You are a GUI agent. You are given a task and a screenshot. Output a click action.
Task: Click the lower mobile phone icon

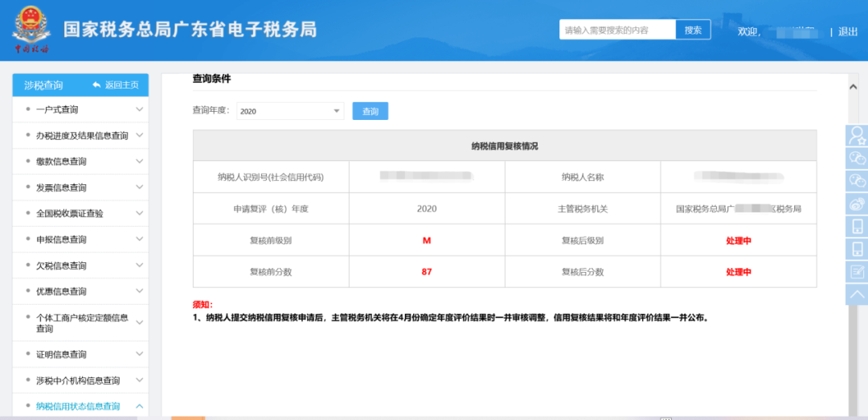tap(857, 249)
